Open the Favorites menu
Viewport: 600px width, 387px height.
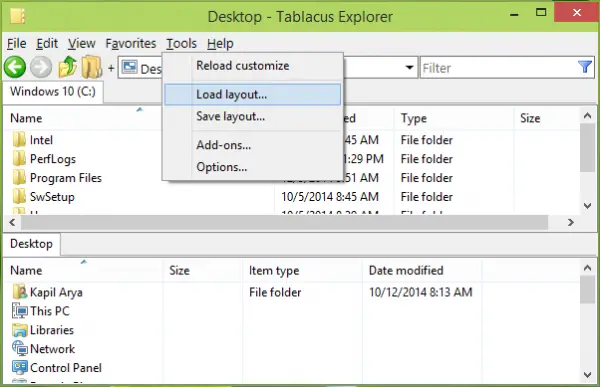[131, 44]
